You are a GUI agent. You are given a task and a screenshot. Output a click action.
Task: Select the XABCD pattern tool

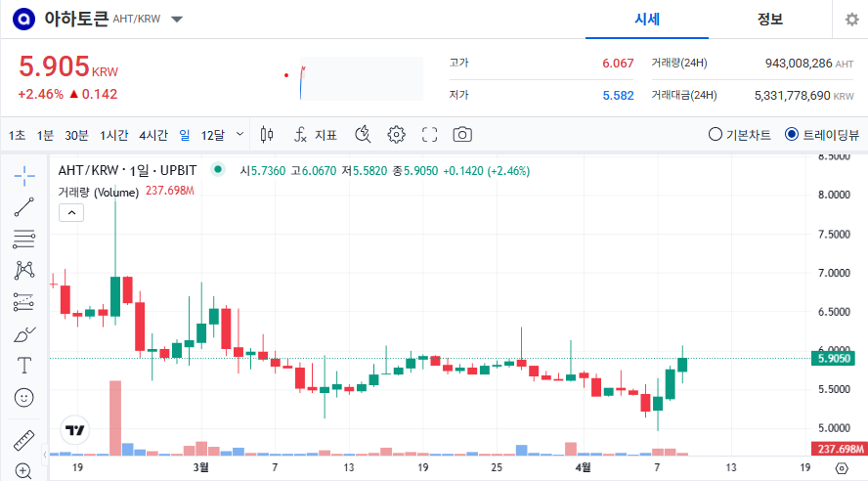point(24,270)
